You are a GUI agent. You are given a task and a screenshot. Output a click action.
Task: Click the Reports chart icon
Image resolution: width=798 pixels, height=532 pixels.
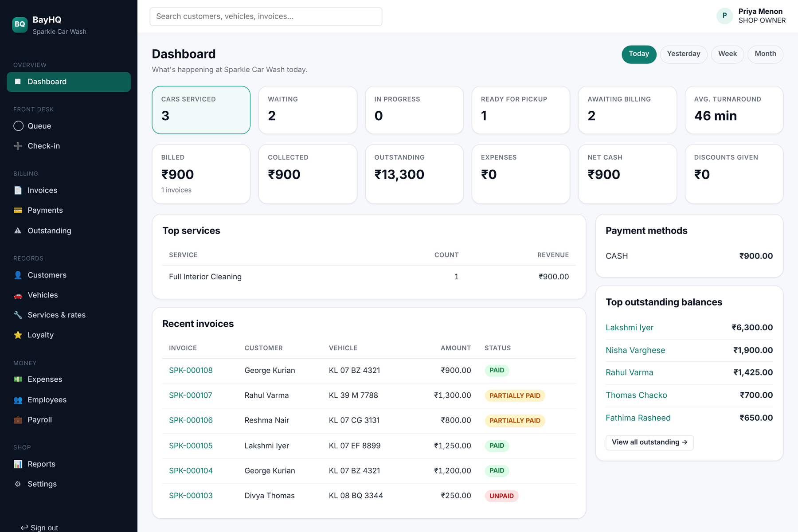pyautogui.click(x=18, y=464)
